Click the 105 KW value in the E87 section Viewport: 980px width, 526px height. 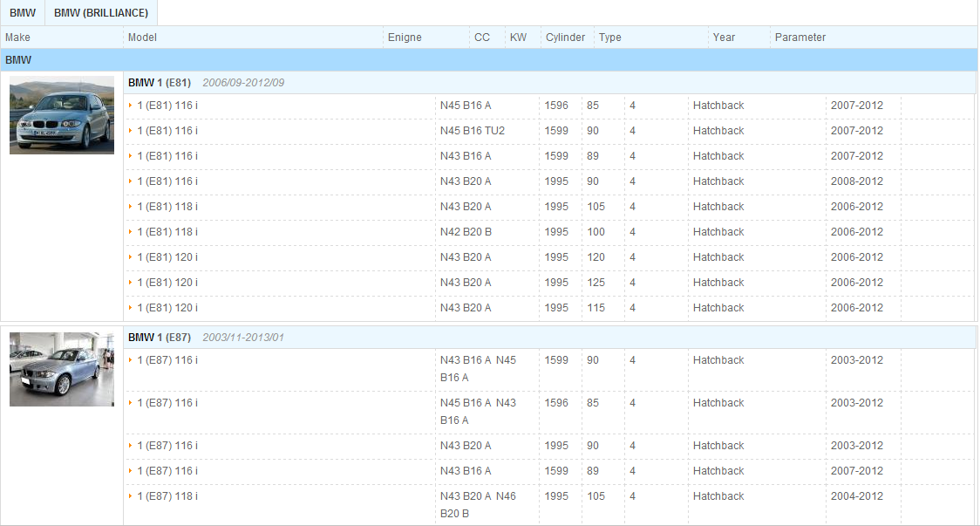[x=595, y=496]
